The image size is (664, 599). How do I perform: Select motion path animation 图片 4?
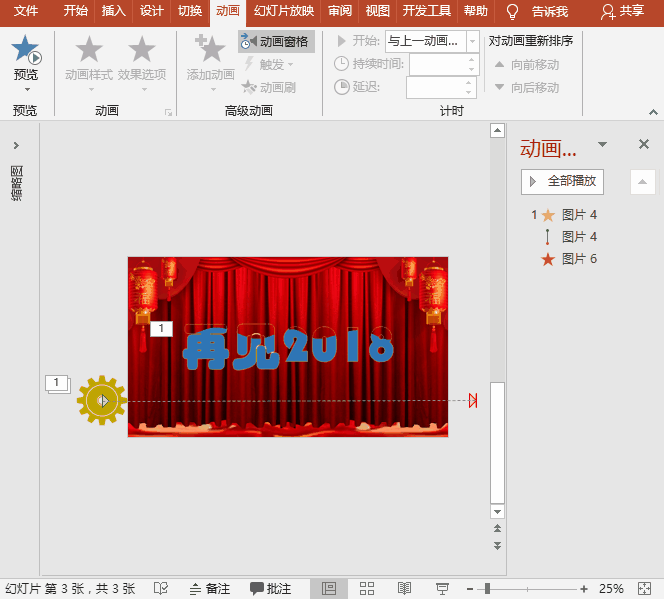pyautogui.click(x=570, y=237)
